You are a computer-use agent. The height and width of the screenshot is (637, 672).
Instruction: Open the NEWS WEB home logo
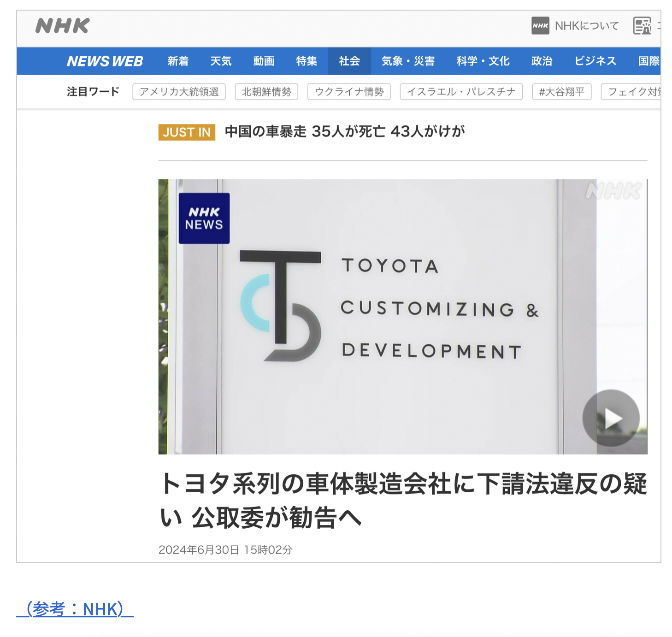pyautogui.click(x=105, y=61)
